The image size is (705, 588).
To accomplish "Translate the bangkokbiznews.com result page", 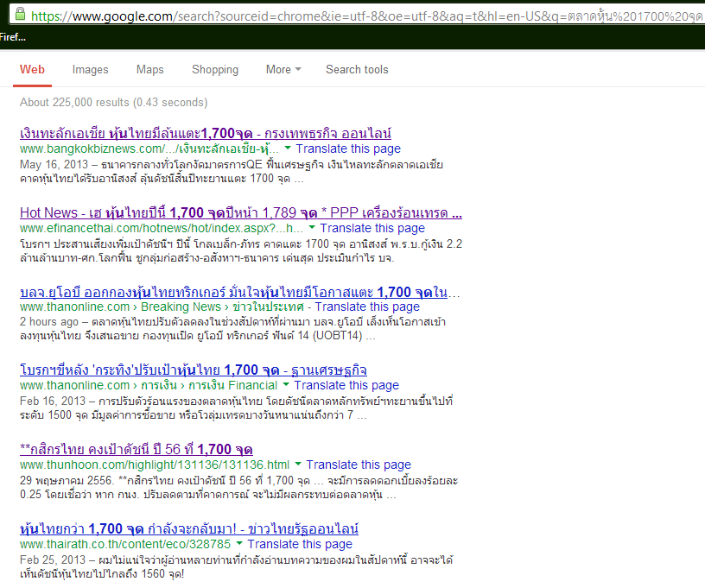I will pyautogui.click(x=348, y=149).
